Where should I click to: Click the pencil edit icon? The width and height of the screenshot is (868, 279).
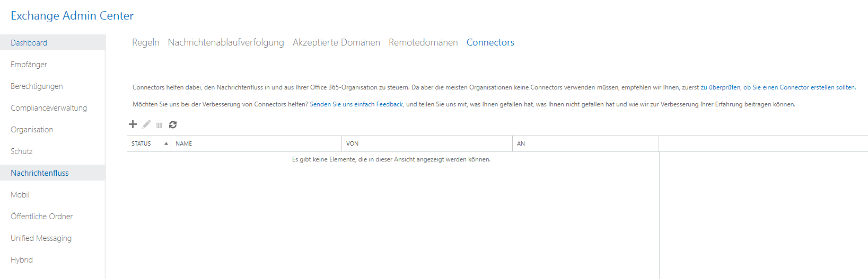(x=146, y=124)
